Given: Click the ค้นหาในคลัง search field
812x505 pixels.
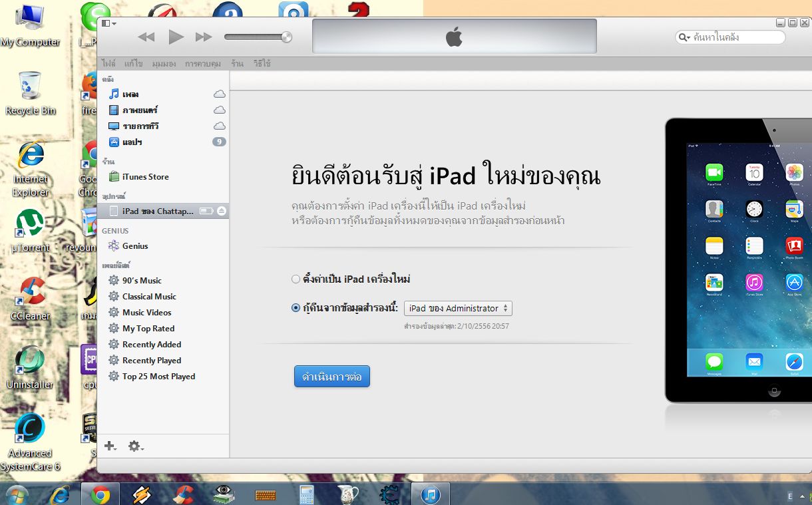Looking at the screenshot, I should [730, 37].
